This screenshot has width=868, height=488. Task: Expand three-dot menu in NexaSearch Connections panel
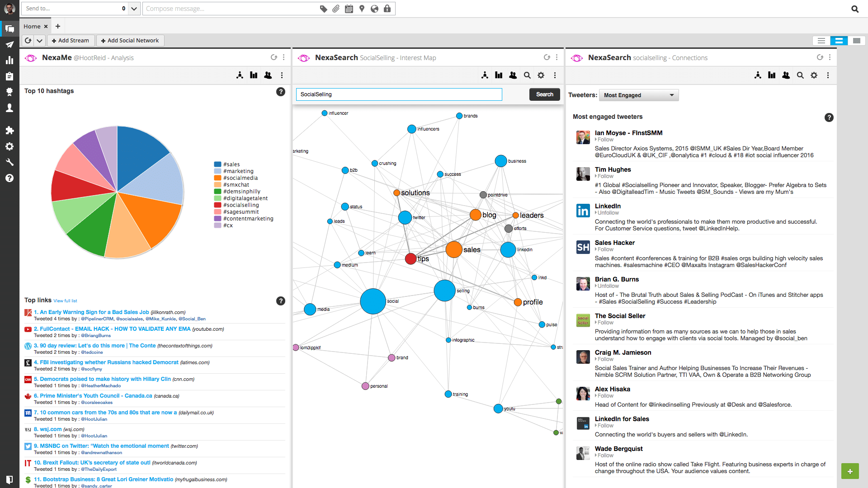click(829, 57)
